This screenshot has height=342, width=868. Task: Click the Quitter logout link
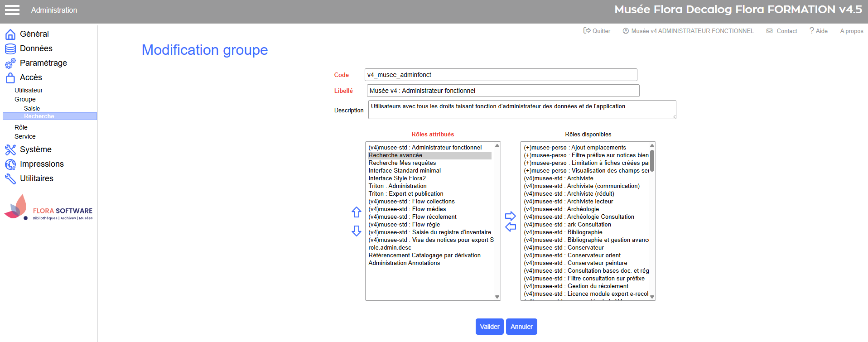[597, 31]
